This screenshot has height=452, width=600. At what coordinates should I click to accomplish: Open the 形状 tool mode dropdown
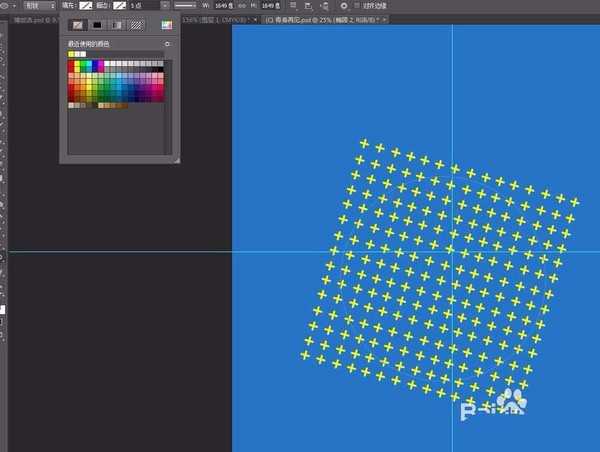[40, 6]
